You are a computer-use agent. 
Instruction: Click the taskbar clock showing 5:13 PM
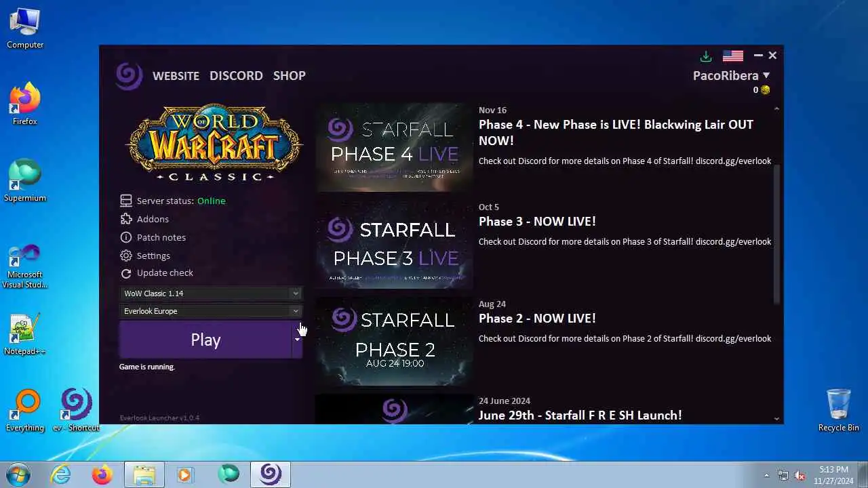click(833, 474)
